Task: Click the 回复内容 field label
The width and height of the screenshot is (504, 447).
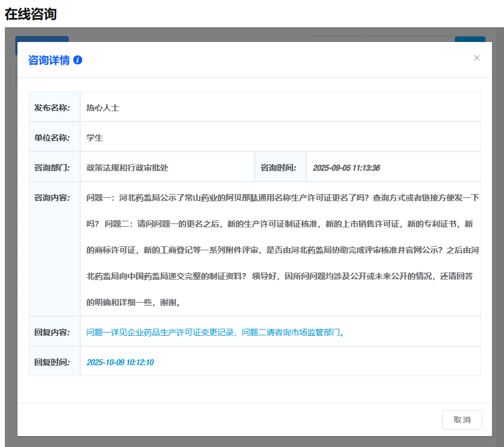Action: pos(52,332)
